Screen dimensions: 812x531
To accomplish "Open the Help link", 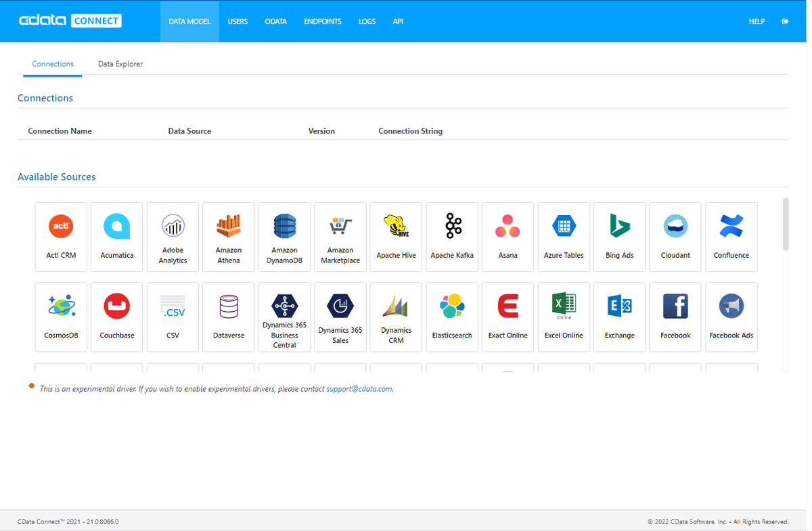I will click(757, 22).
